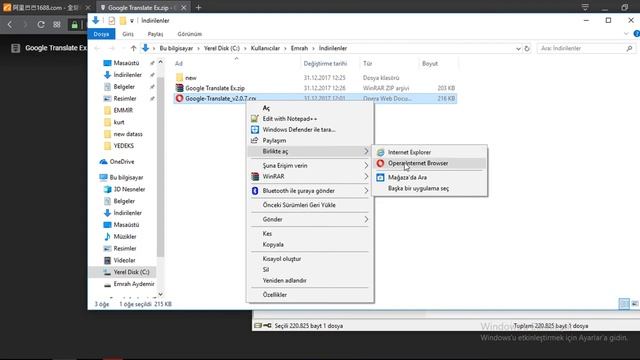Open the Dosya ribbon tab

coord(101,34)
